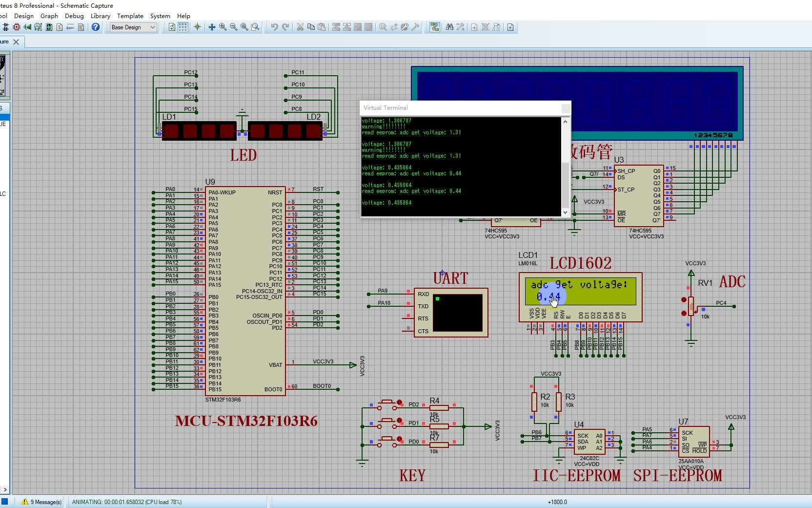The width and height of the screenshot is (812, 508).
Task: Open the Source Code icon
Action: coord(70,27)
